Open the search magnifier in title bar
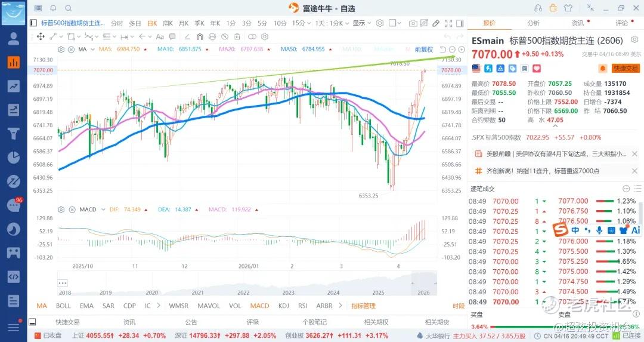Viewport: 644px width, 342px height. (x=69, y=8)
